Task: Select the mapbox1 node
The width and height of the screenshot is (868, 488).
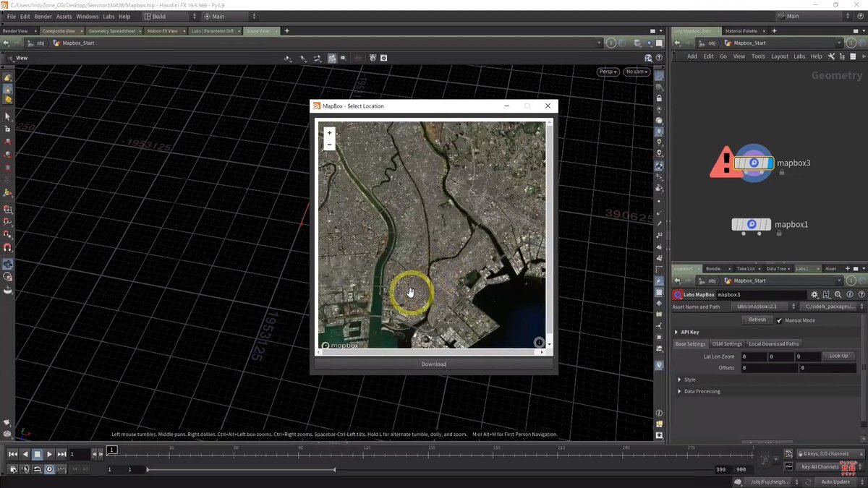Action: tap(751, 225)
